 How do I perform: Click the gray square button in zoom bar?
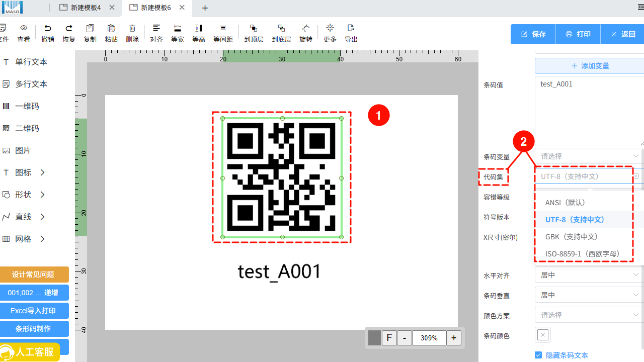374,338
